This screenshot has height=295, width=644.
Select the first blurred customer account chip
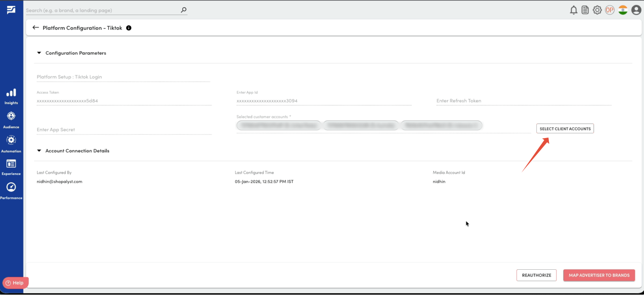[x=279, y=125]
